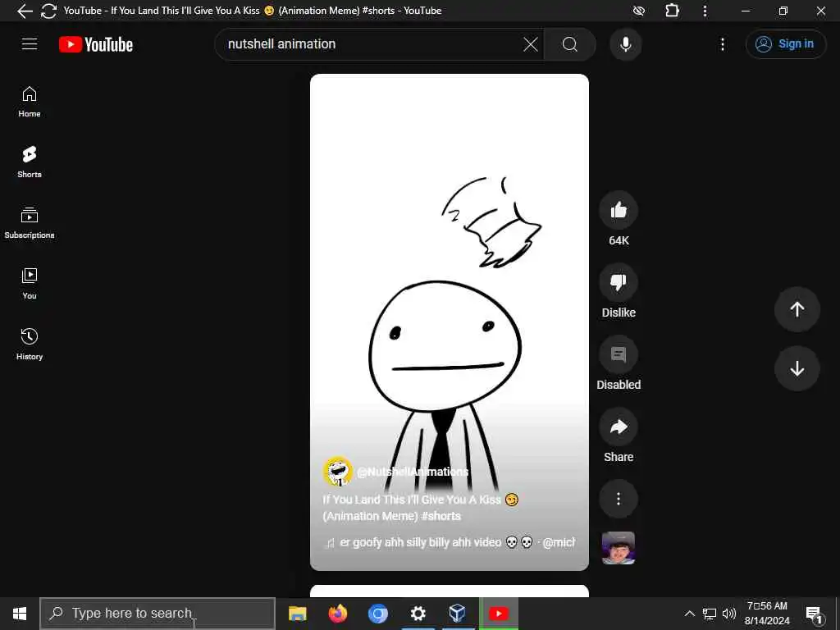Open the goofy ahh silly billy sound link

tap(450, 543)
